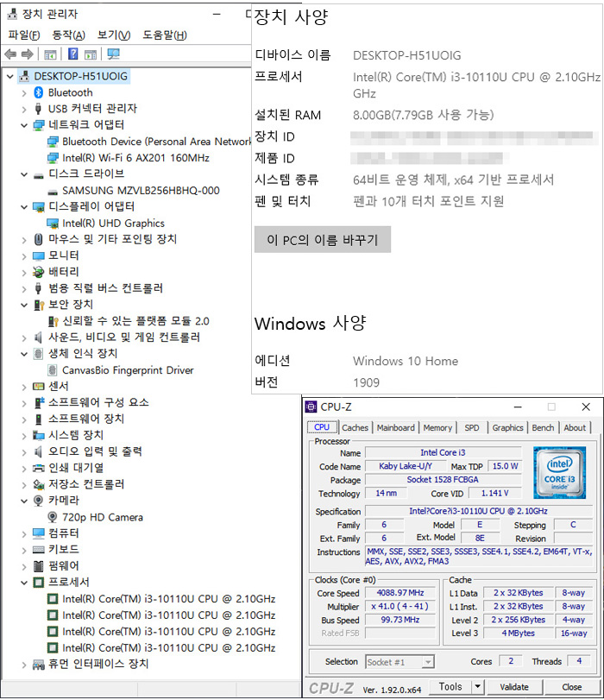Open the 보기(V) menu
604x700 pixels.
click(x=114, y=35)
